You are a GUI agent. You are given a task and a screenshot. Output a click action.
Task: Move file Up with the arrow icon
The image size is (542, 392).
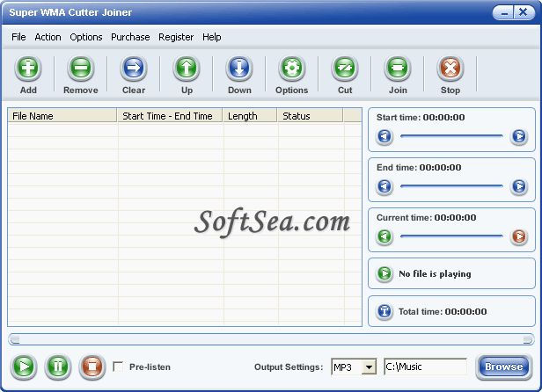pos(187,68)
